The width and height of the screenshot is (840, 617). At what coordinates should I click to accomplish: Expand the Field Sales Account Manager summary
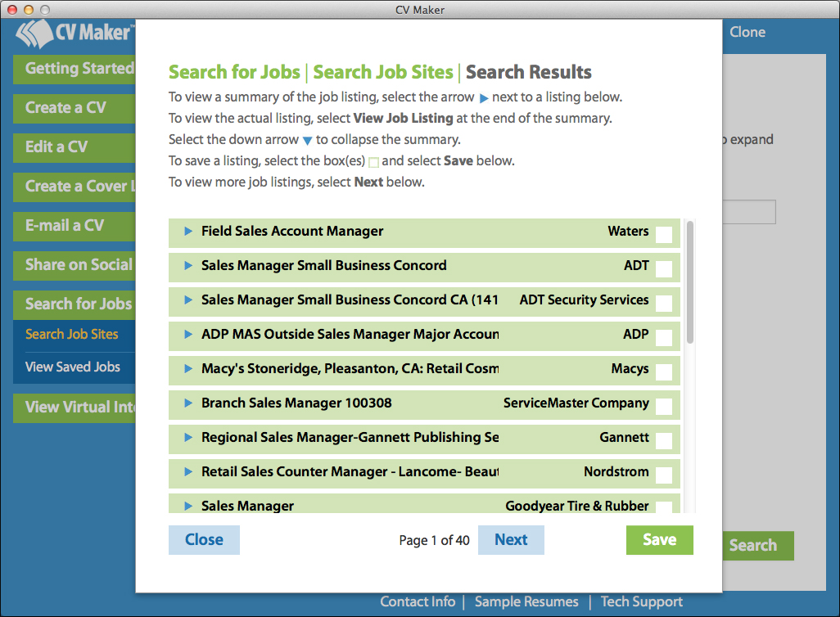pos(187,231)
